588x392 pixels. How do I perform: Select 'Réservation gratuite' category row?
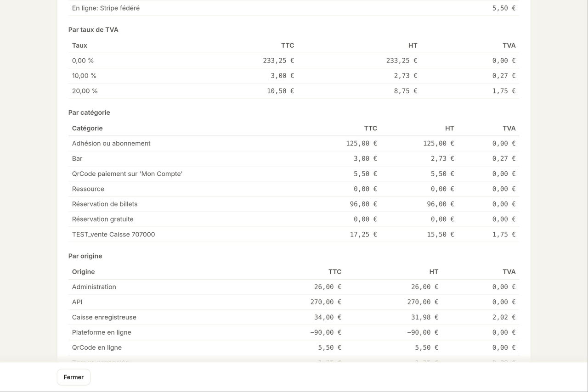(294, 219)
